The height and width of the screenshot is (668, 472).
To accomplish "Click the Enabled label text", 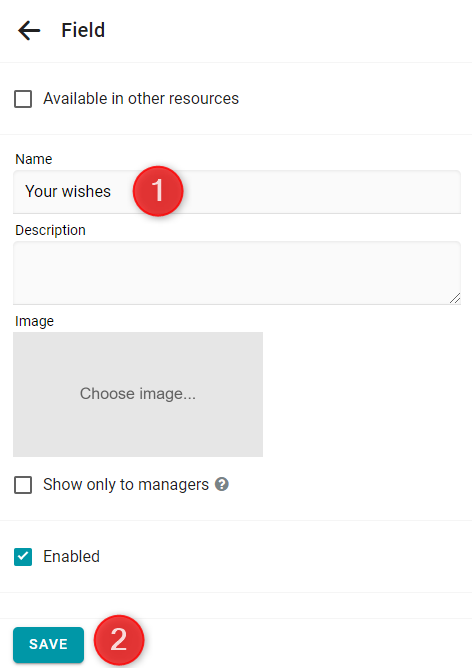I will point(72,556).
